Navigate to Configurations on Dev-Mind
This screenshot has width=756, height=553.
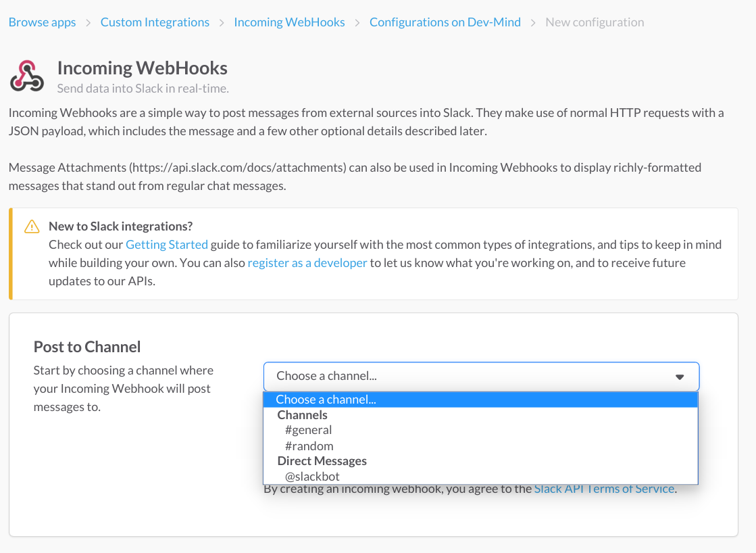(445, 22)
